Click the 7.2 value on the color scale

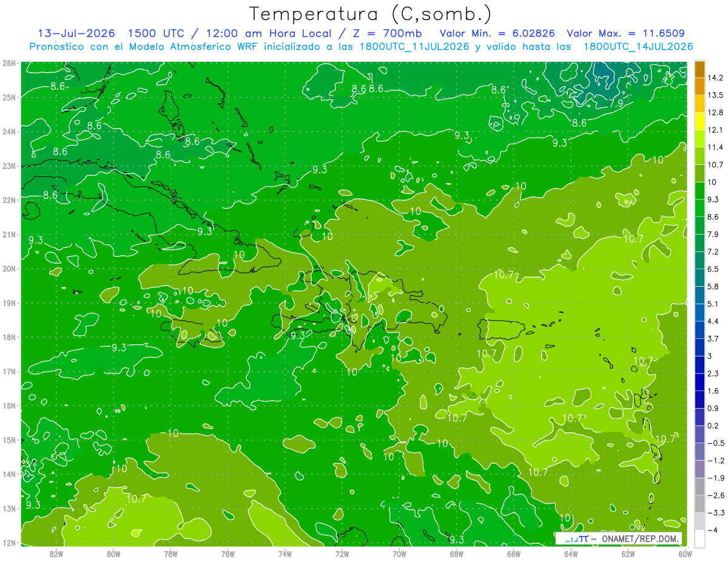(713, 252)
